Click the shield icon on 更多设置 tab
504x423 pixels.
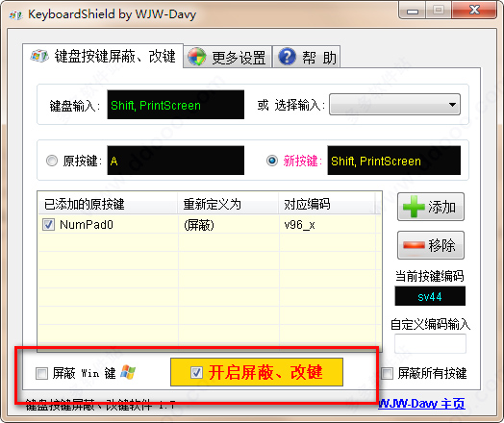(197, 57)
